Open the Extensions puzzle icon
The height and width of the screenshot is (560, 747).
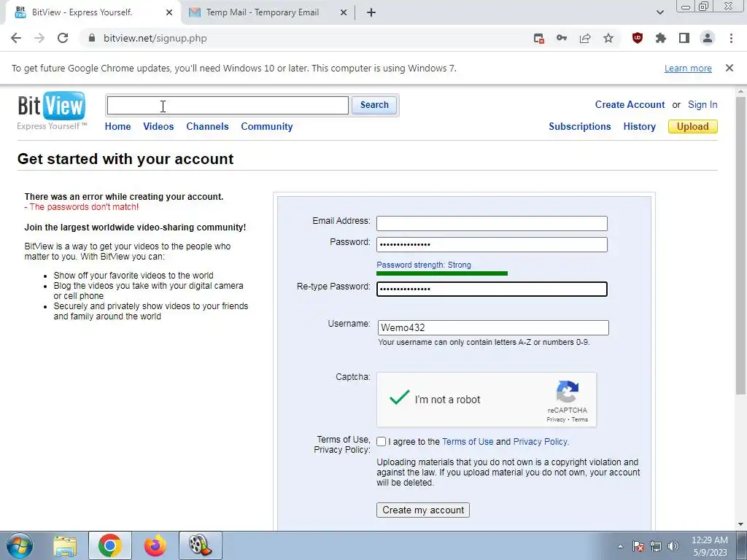[661, 38]
